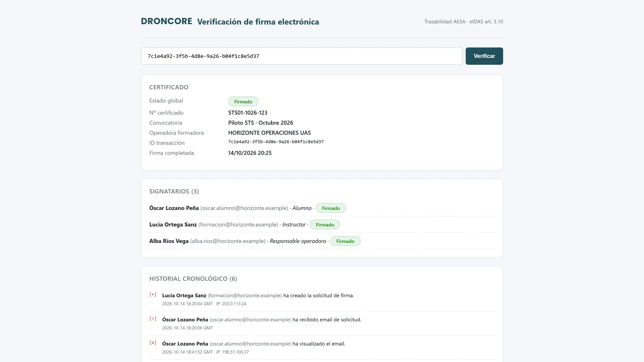
Task: Select certificate number STS01-1026-123
Action: pos(248,113)
